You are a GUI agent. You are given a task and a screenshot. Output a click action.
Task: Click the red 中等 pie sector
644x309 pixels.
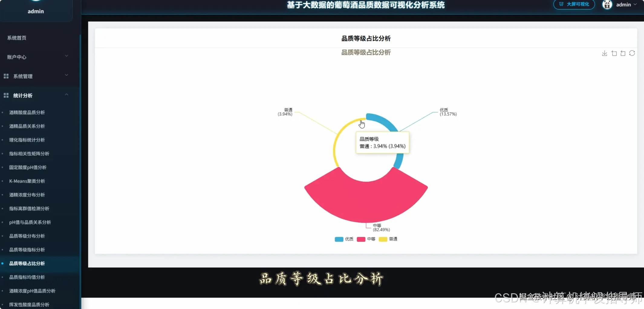coord(366,202)
